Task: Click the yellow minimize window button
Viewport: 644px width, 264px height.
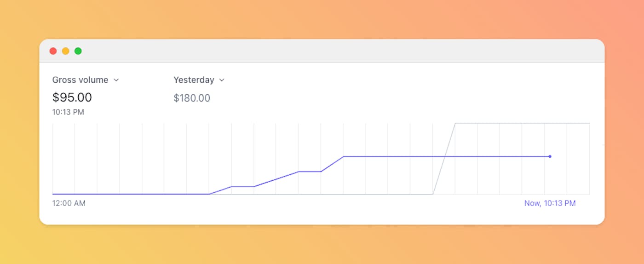Action: 65,51
